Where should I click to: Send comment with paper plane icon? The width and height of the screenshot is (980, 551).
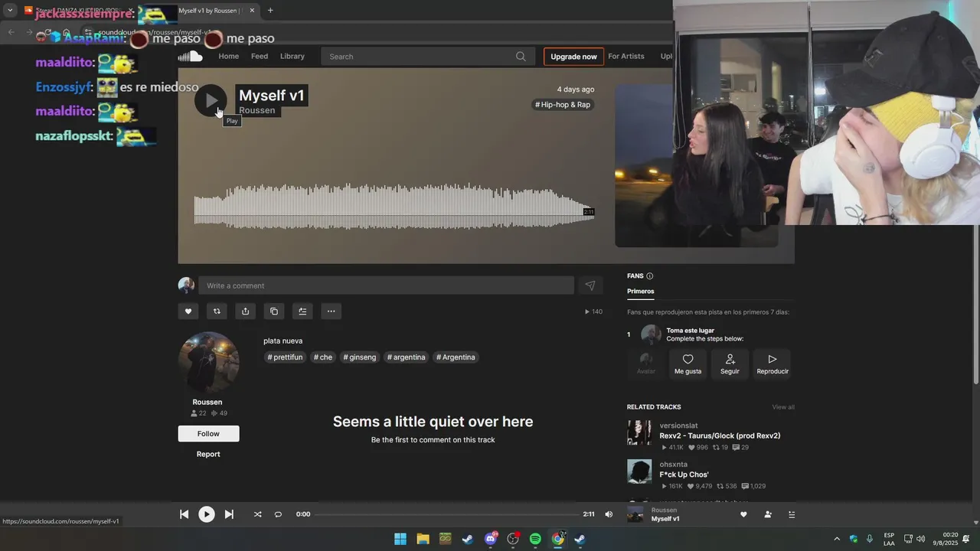tap(590, 285)
